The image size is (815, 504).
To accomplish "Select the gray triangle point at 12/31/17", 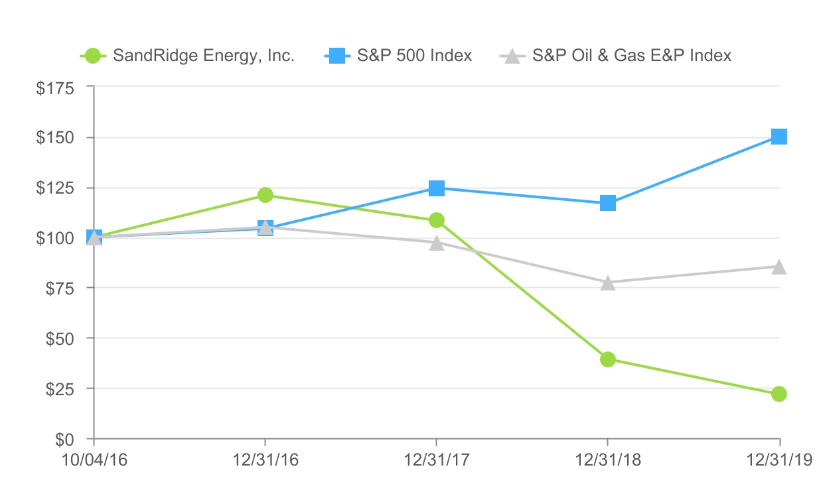I will (x=437, y=243).
